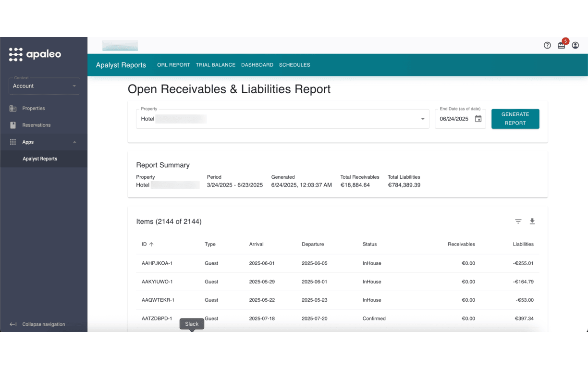Open Reservations in the sidebar
The image size is (588, 369).
click(36, 125)
